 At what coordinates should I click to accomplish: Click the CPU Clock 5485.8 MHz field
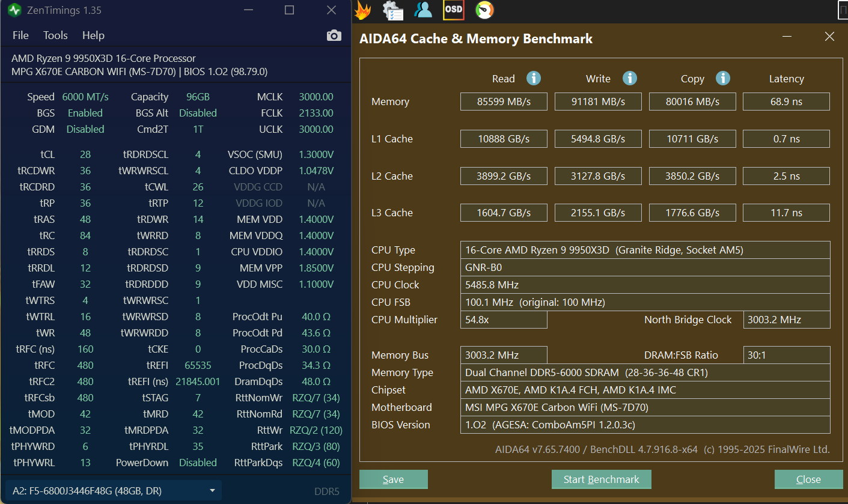tap(645, 285)
